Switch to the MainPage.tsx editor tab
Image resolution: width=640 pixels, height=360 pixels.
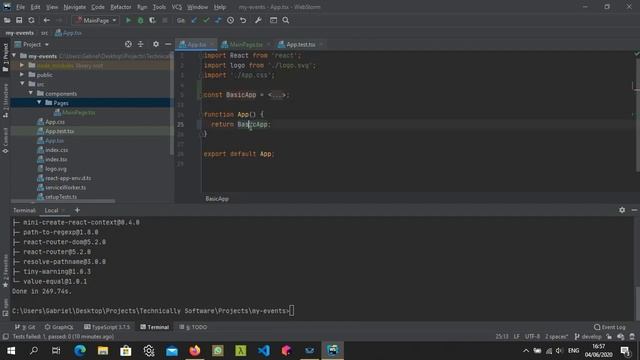click(x=246, y=44)
